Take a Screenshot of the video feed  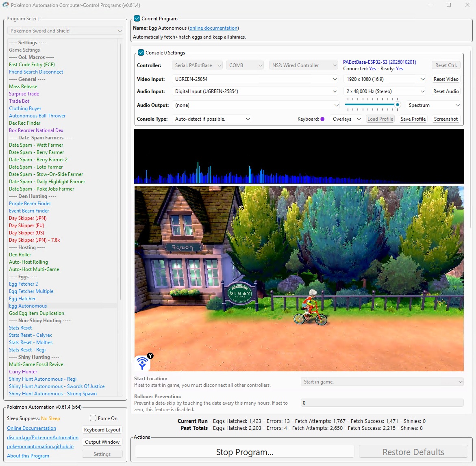(446, 119)
